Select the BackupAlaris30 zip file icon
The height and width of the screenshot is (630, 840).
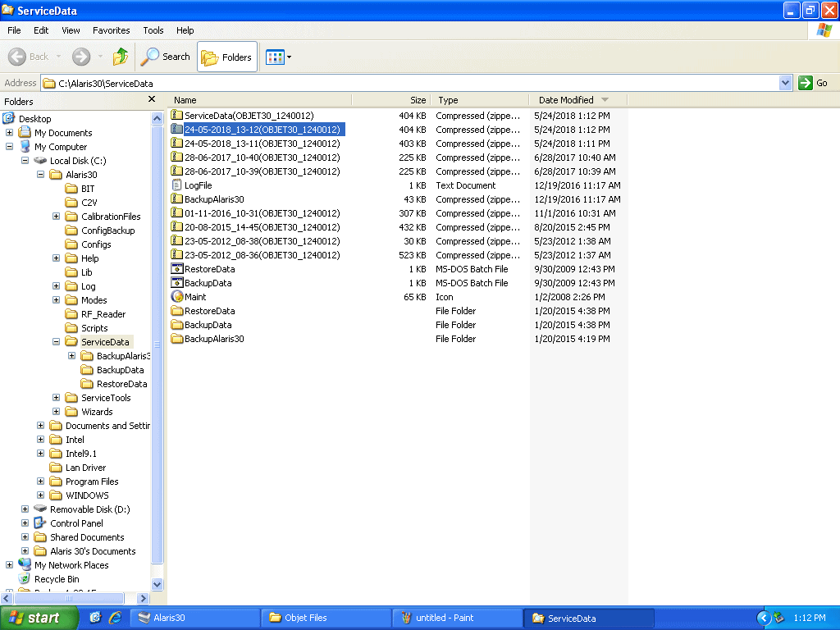(177, 199)
